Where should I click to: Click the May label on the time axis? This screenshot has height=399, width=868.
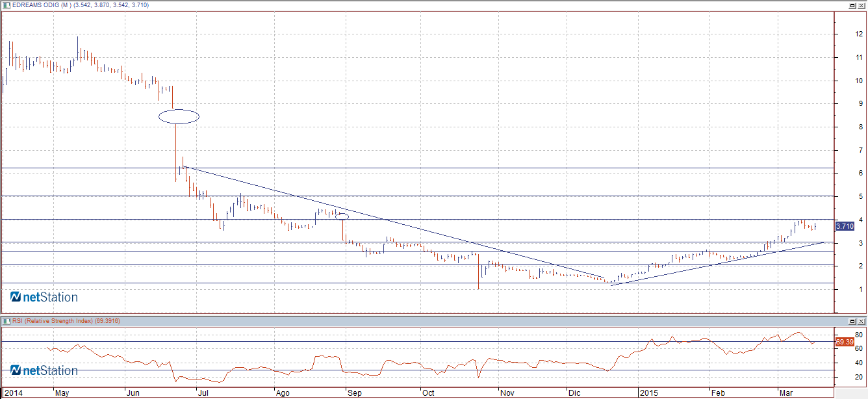point(62,393)
